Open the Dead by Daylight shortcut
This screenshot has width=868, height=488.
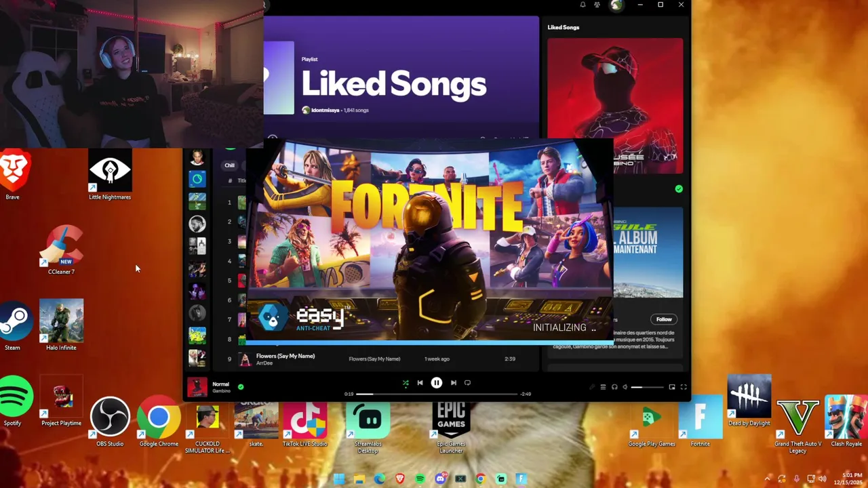(749, 400)
